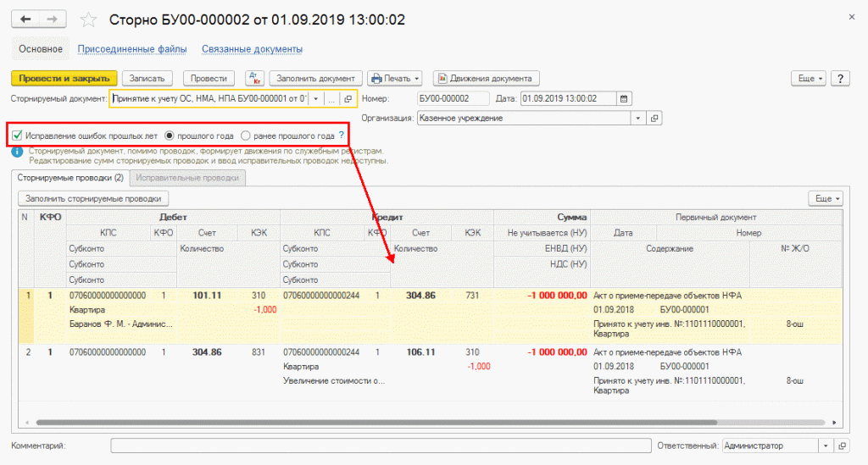Open calendar picker next to Дата field

(624, 99)
